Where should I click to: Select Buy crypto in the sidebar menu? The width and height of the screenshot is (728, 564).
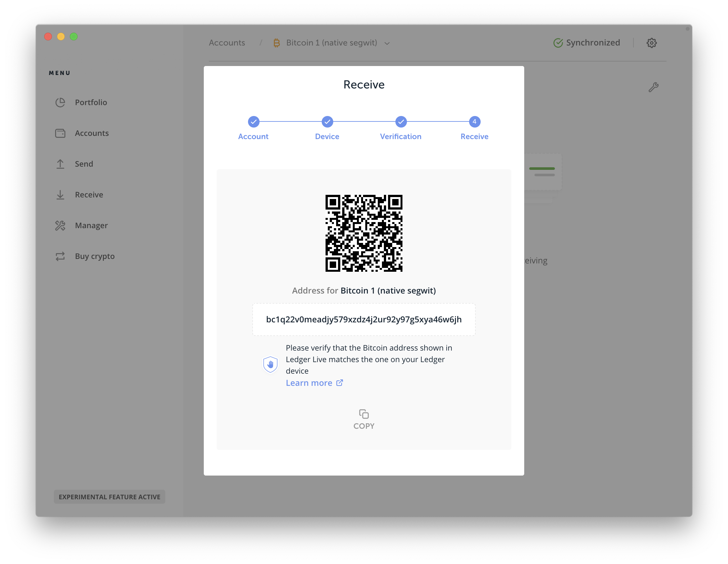point(95,256)
